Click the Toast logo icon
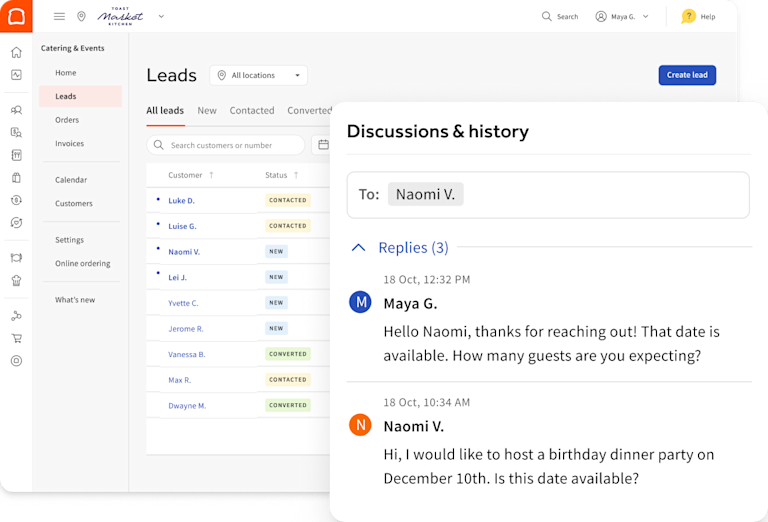The image size is (768, 522). pos(16,16)
